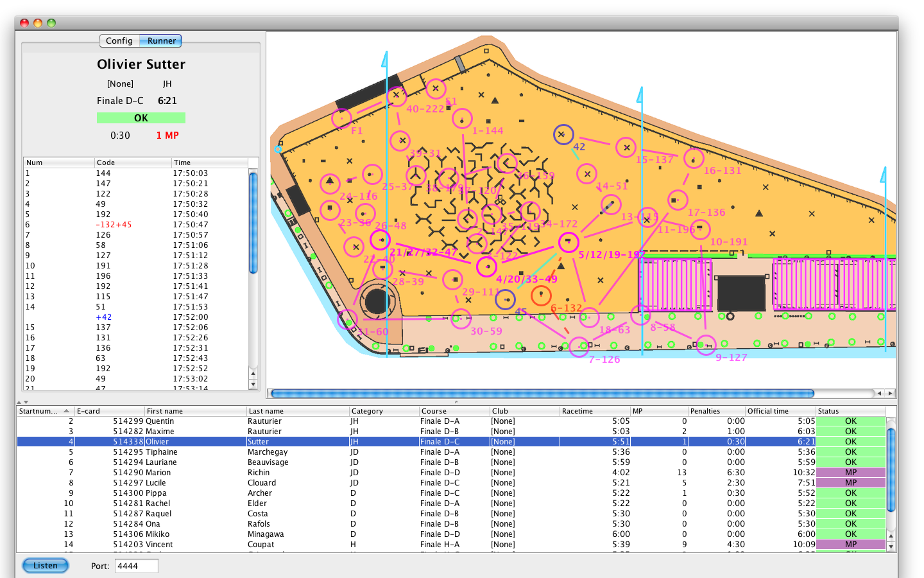
Task: Click the MP column header
Action: [x=659, y=411]
